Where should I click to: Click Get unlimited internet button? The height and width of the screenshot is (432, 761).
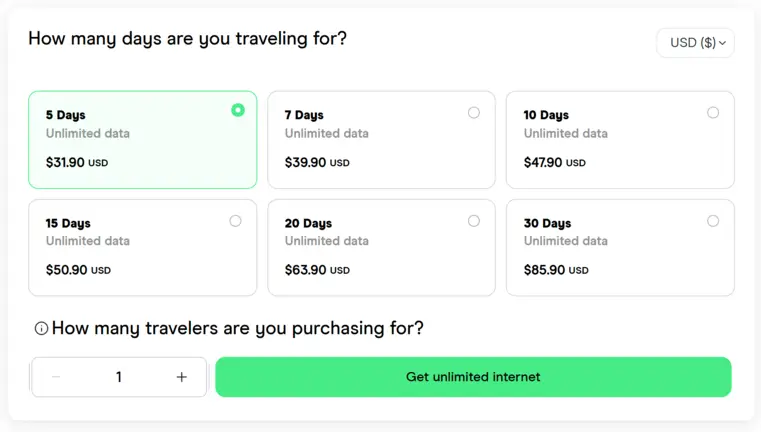473,377
